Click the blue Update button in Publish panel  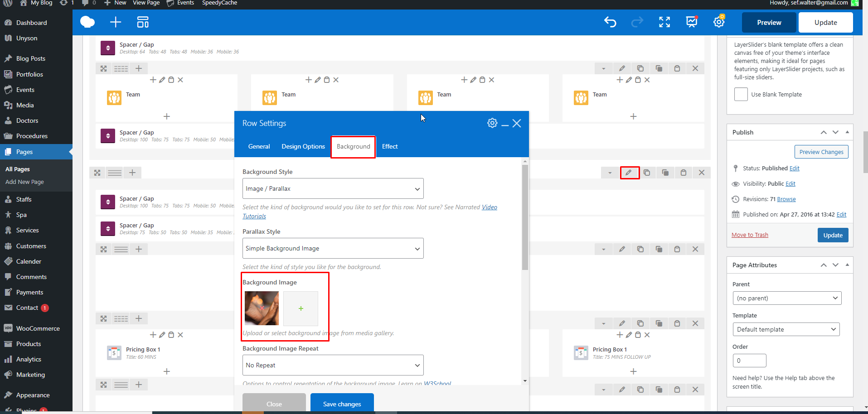[x=833, y=235]
